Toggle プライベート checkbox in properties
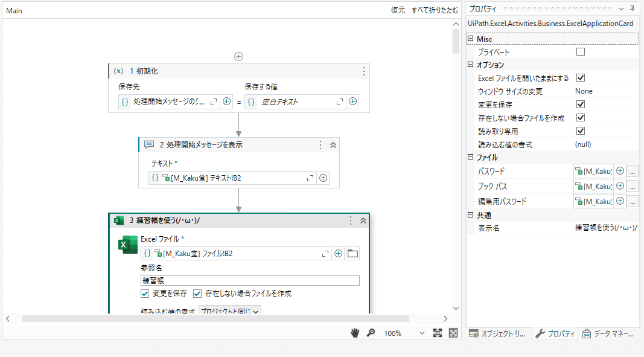 (x=581, y=52)
